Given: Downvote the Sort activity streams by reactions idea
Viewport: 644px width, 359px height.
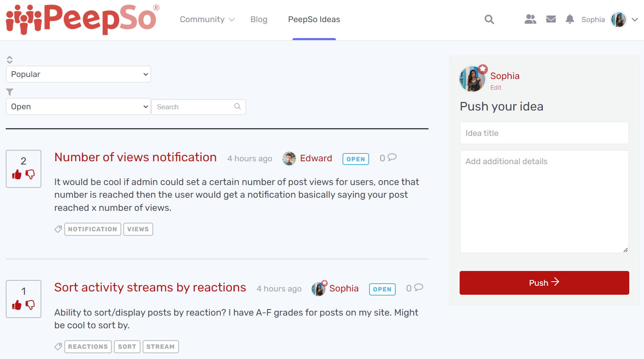Looking at the screenshot, I should click(x=30, y=305).
